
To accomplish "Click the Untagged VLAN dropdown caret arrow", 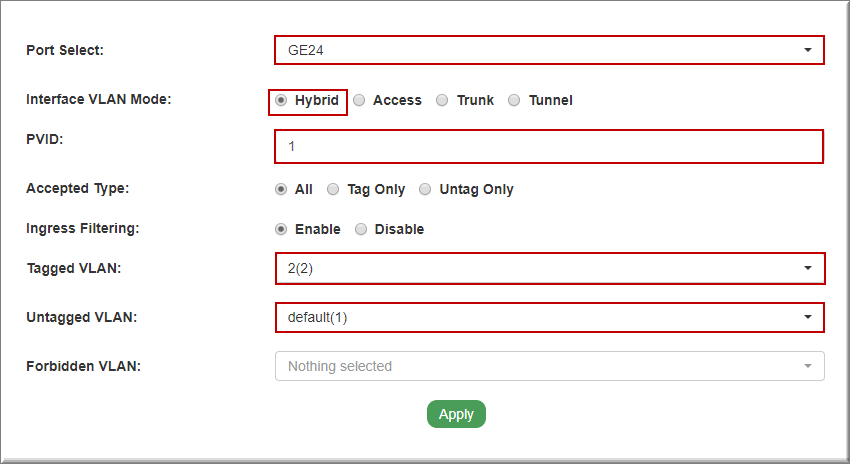I will (807, 318).
